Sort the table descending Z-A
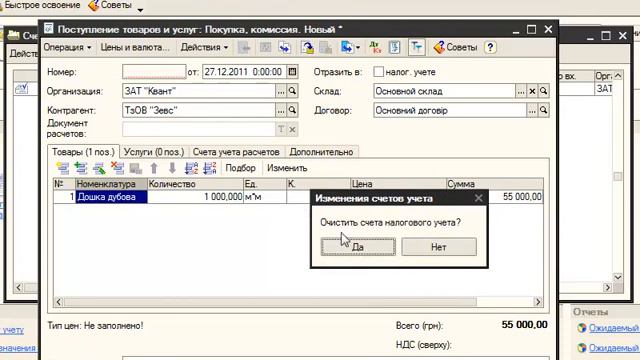This screenshot has width=640, height=360. pyautogui.click(x=210, y=168)
